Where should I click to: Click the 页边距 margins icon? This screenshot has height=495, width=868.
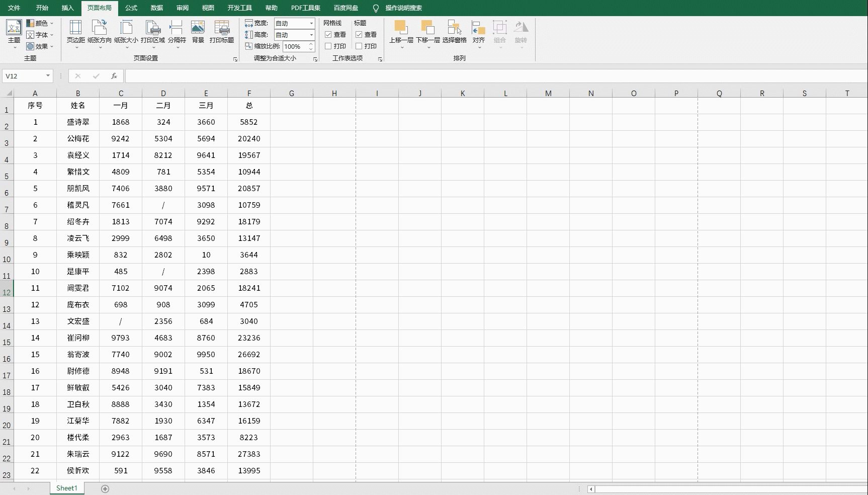[76, 28]
